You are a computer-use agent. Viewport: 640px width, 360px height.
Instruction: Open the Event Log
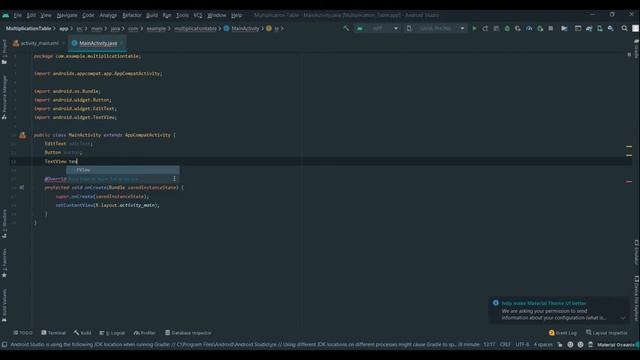point(563,333)
